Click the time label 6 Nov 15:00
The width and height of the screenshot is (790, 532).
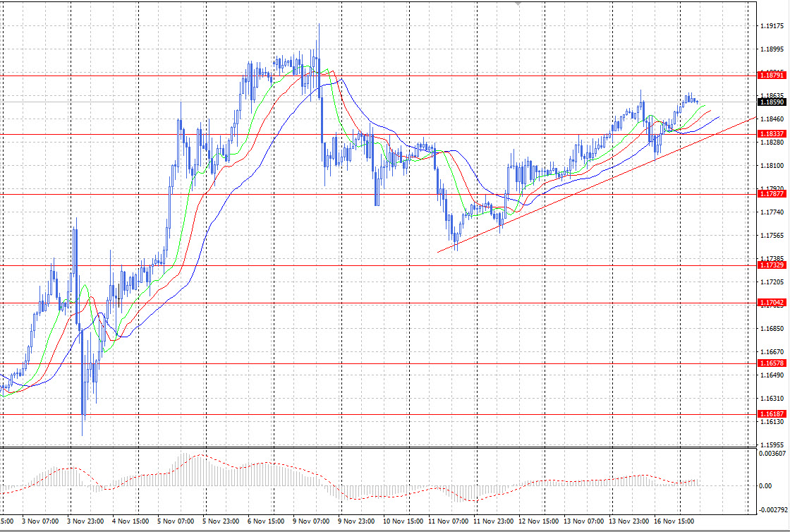266,521
